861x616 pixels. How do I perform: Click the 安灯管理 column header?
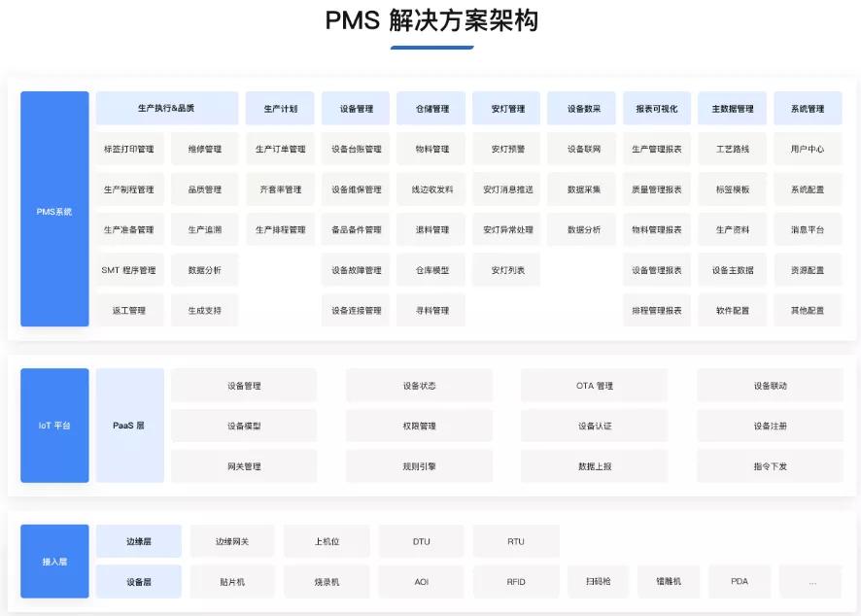coord(505,108)
